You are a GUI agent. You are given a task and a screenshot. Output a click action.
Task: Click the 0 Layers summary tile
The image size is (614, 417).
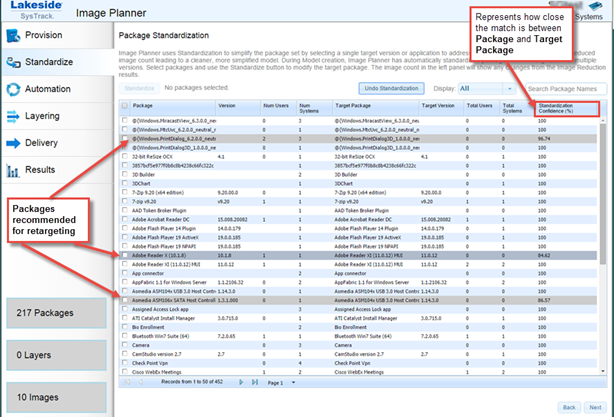[56, 355]
